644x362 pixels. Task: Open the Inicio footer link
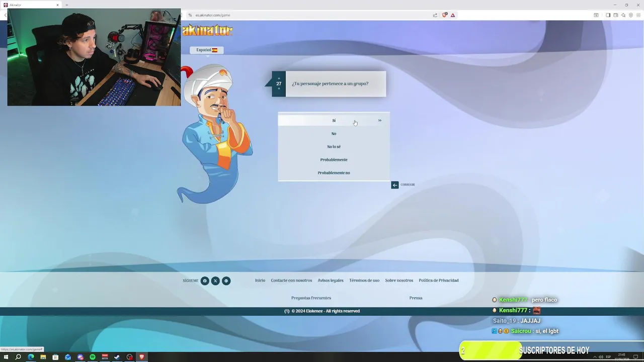point(260,281)
